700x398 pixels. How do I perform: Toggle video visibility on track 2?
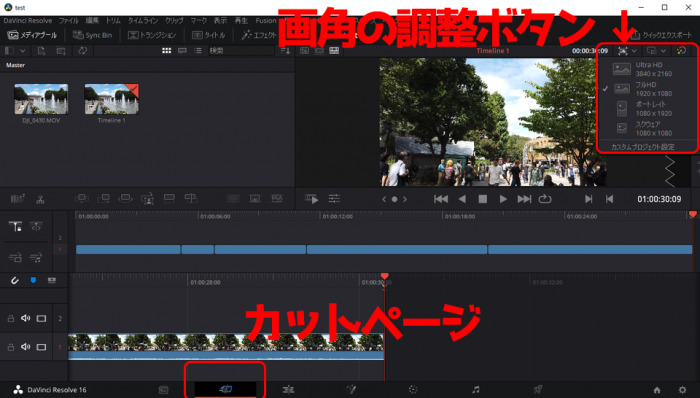(x=42, y=319)
